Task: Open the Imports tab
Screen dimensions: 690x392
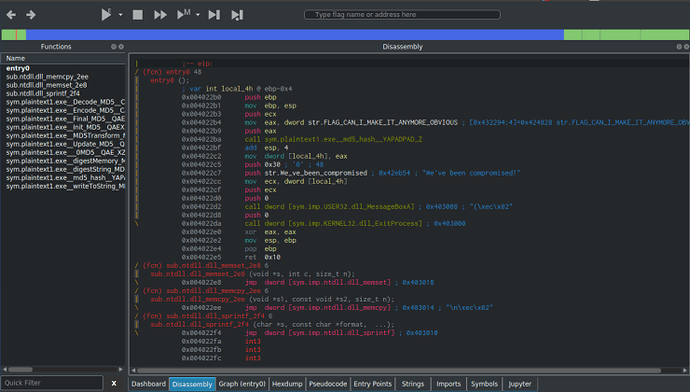Action: coord(448,384)
